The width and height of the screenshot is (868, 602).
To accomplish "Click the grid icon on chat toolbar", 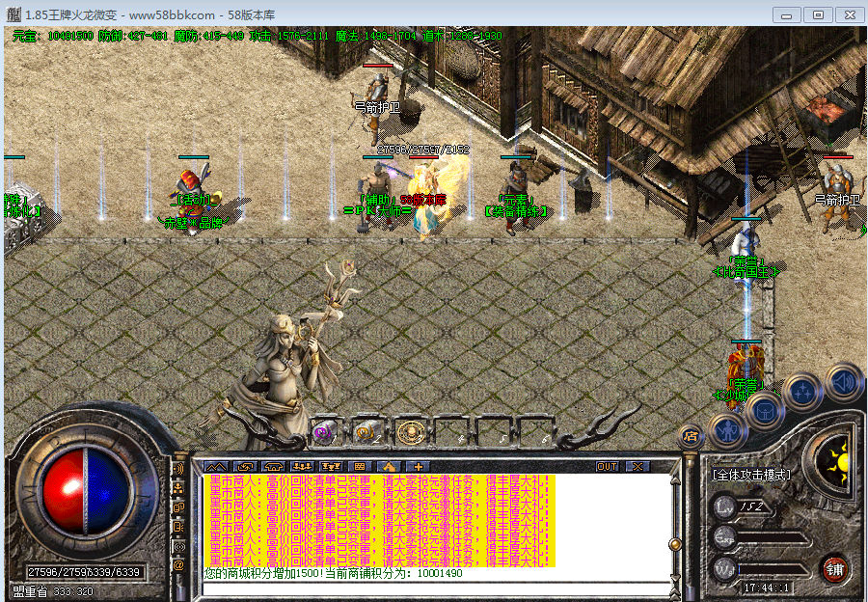I will pyautogui.click(x=360, y=466).
